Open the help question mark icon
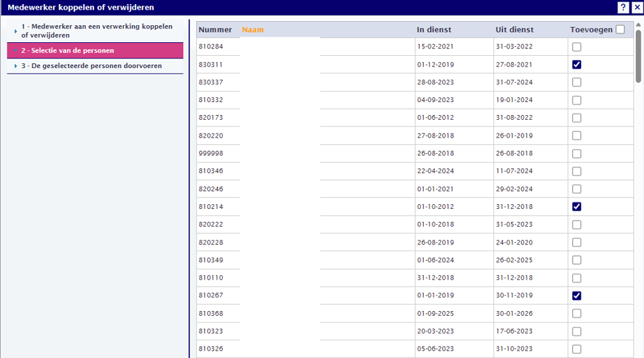 pos(623,7)
